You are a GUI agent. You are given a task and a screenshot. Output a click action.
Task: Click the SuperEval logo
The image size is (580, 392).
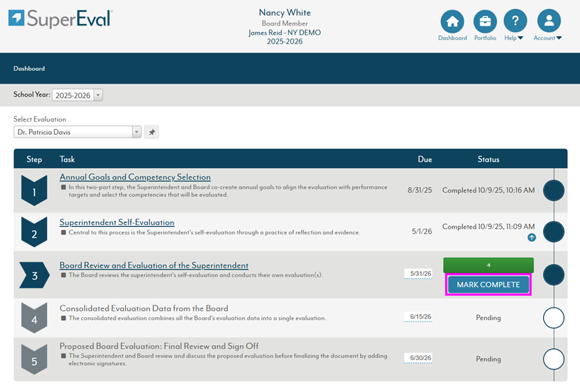pyautogui.click(x=61, y=19)
